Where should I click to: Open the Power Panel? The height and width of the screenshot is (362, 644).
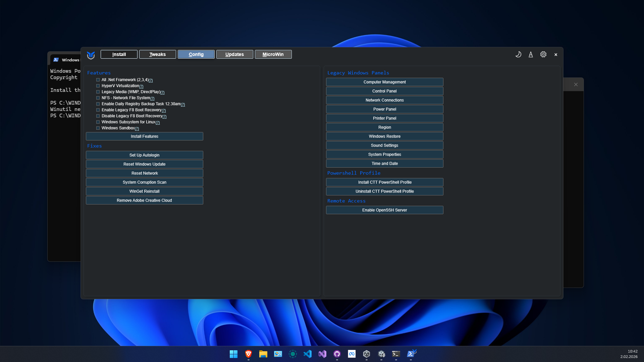click(385, 109)
